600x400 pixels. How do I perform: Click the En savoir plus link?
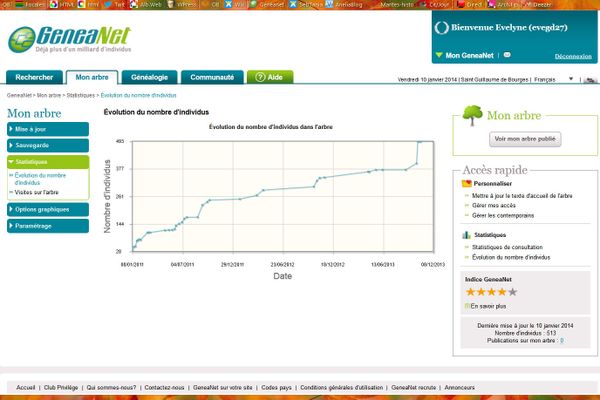tap(488, 306)
